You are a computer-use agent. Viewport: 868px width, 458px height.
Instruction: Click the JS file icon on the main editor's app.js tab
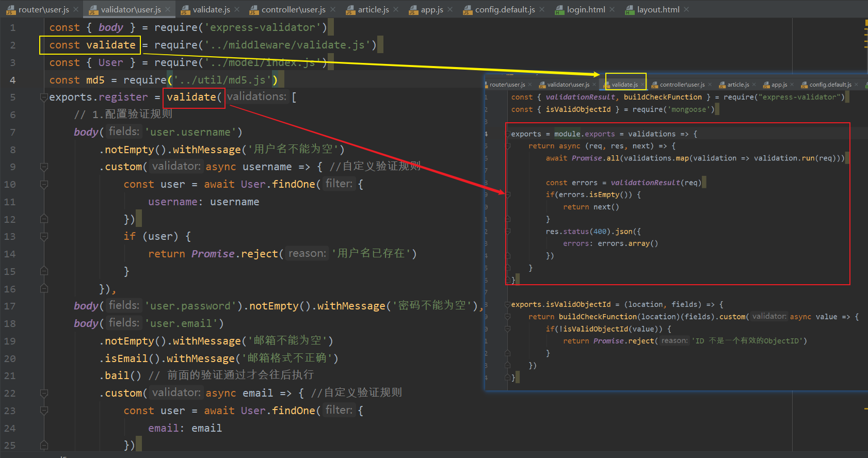click(x=413, y=10)
